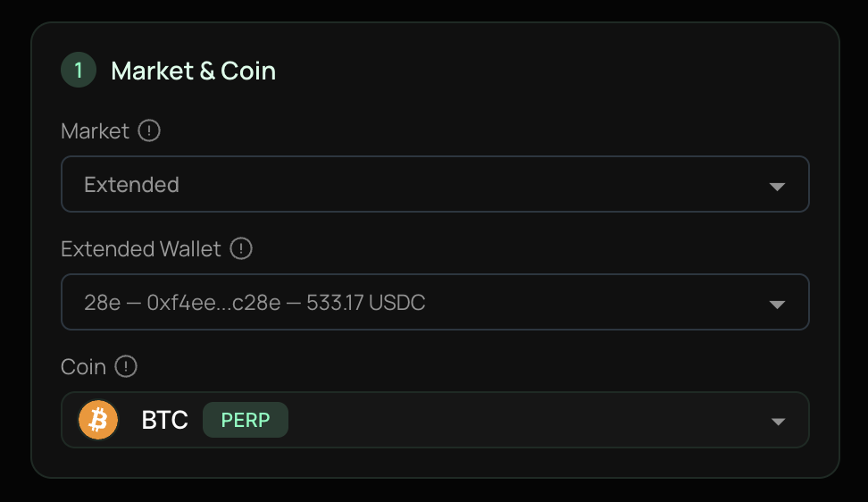The height and width of the screenshot is (502, 868).
Task: Click the Market & Coin section heading
Action: [x=193, y=71]
